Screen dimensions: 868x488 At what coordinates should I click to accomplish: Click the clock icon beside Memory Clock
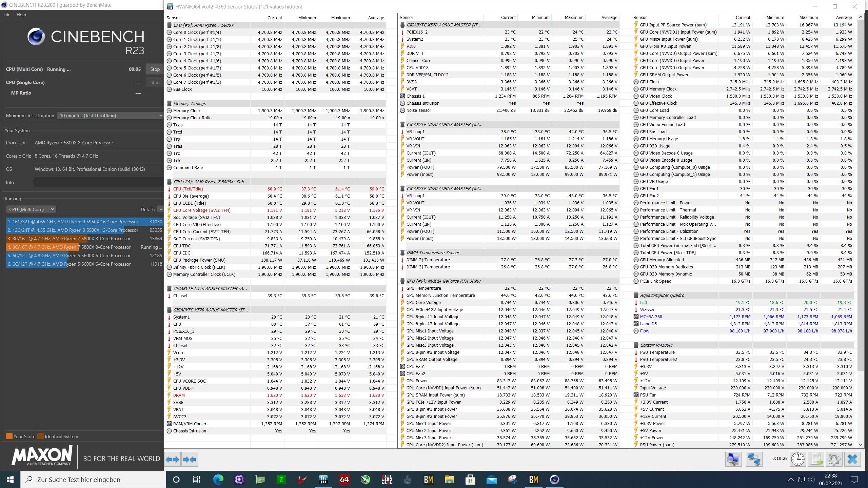point(169,110)
